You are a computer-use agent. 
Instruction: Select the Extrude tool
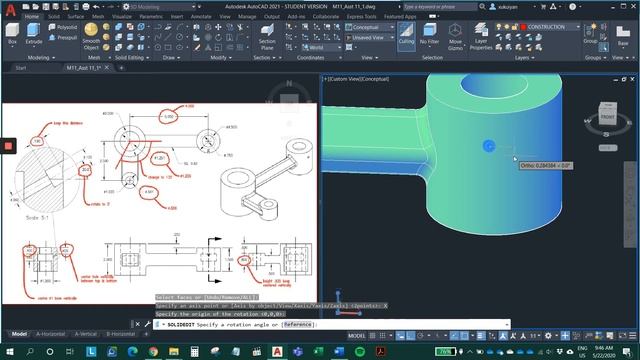(x=33, y=33)
